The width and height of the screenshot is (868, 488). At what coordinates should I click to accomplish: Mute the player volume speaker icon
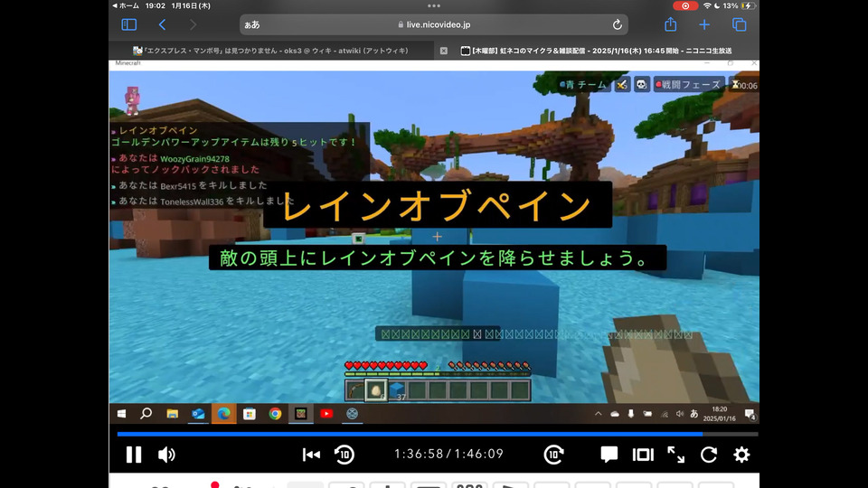[x=166, y=455]
